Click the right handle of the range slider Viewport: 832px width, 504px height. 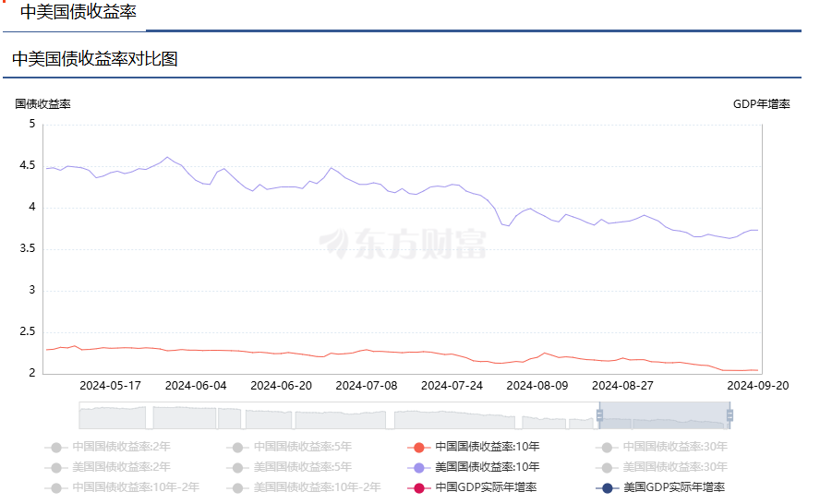(x=730, y=415)
